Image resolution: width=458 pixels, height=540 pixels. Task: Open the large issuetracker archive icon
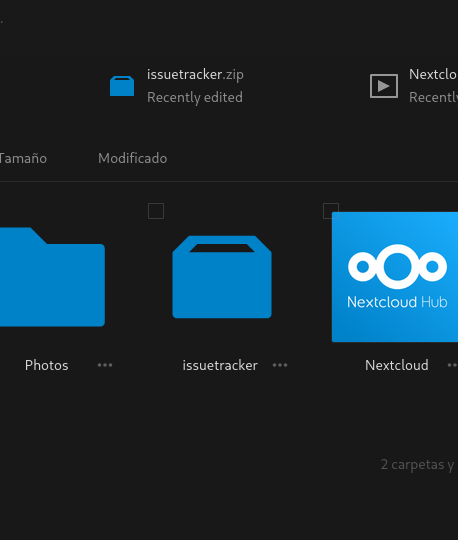click(222, 277)
